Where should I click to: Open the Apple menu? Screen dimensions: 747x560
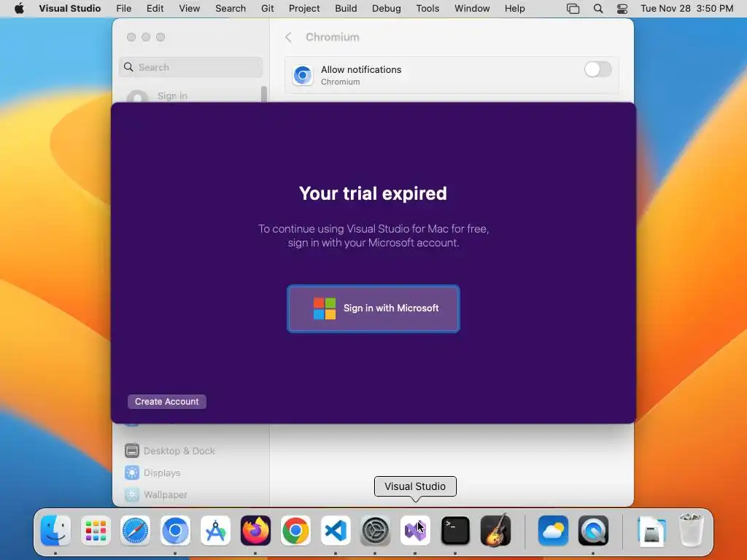(x=19, y=8)
